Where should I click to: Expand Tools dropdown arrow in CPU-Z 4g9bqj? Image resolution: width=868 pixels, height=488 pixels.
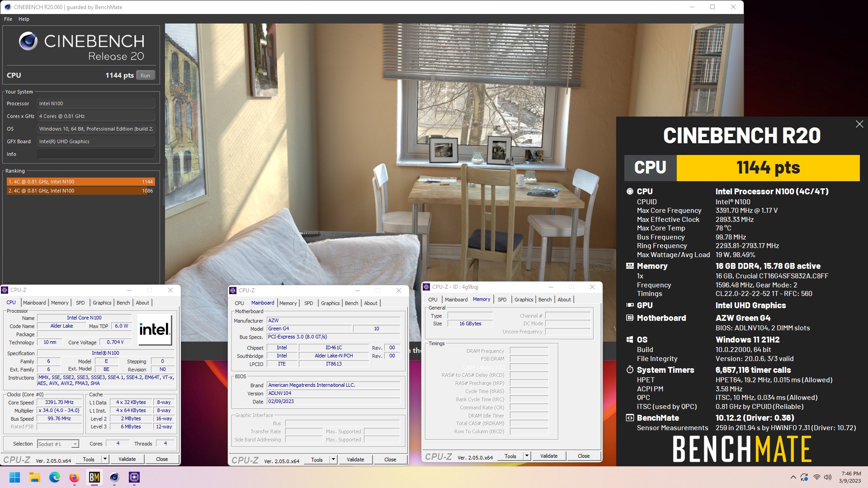tap(527, 456)
